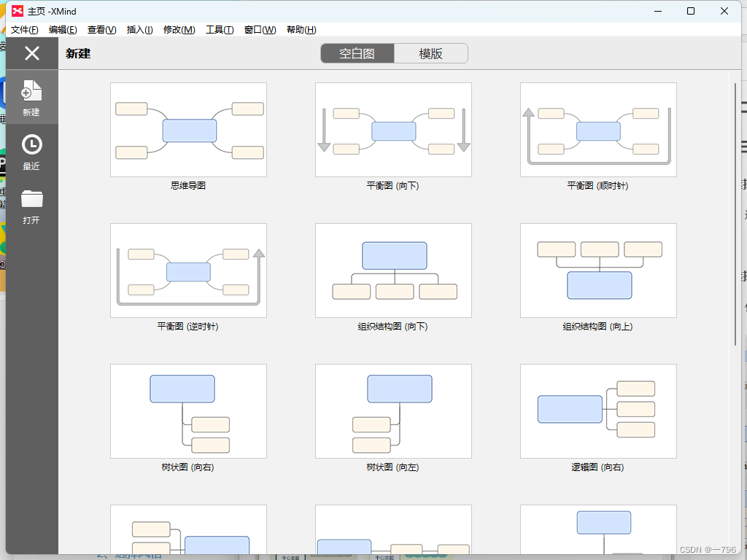Screen dimensions: 747x560
Task: Choose the 组织结构图 (向下) template thumbnail
Action: [x=393, y=271]
